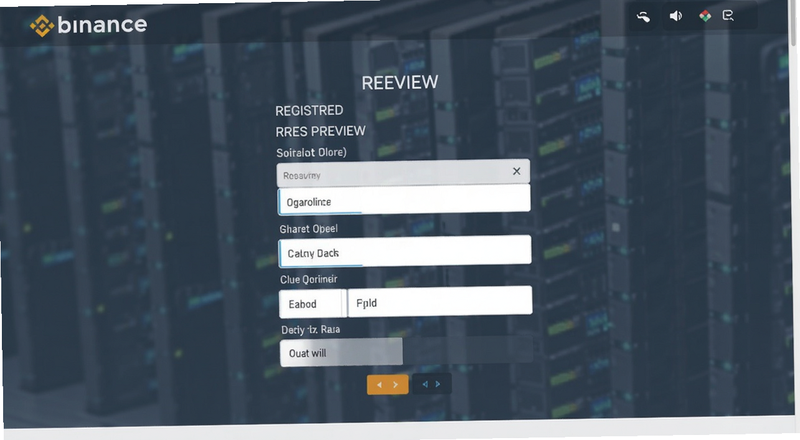The width and height of the screenshot is (800, 440).
Task: Click the Fpld input field
Action: tap(440, 301)
